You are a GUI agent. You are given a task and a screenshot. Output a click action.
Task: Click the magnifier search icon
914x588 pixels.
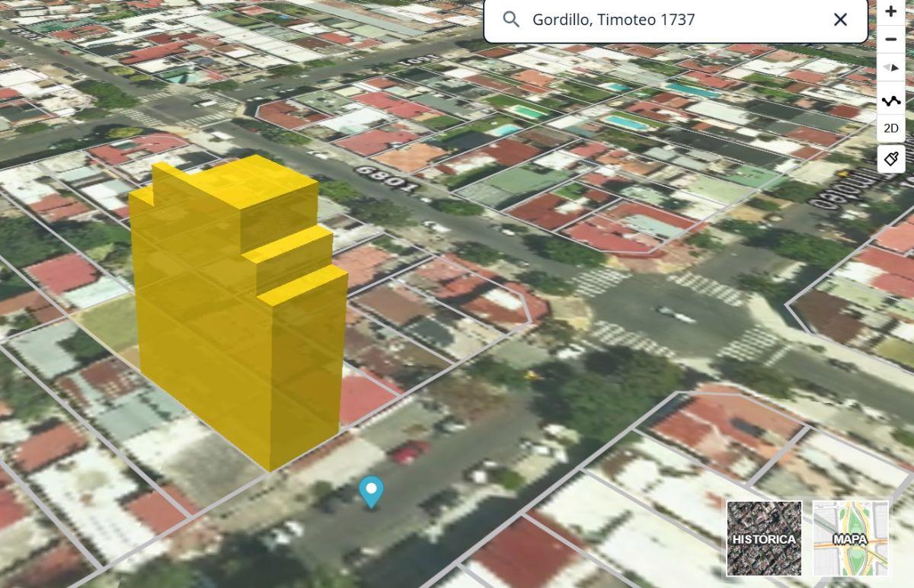pyautogui.click(x=511, y=20)
